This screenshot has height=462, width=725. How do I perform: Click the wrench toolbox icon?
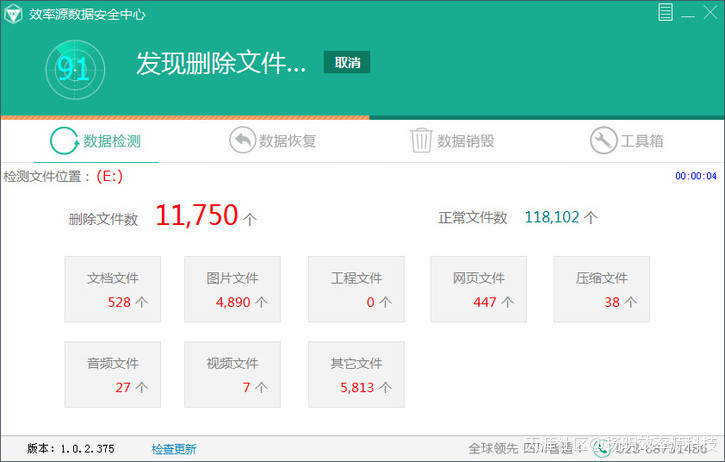pyautogui.click(x=603, y=141)
